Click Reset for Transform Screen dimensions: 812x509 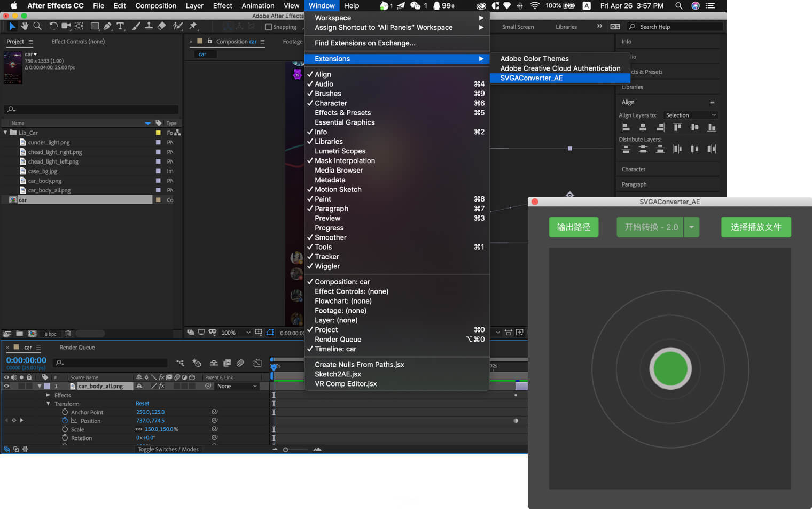tap(142, 404)
